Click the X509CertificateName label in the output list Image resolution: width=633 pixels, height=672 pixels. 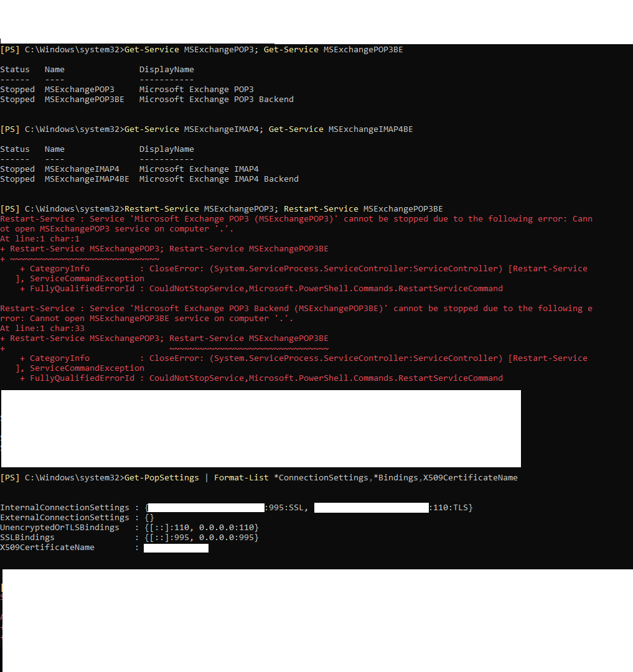47,548
